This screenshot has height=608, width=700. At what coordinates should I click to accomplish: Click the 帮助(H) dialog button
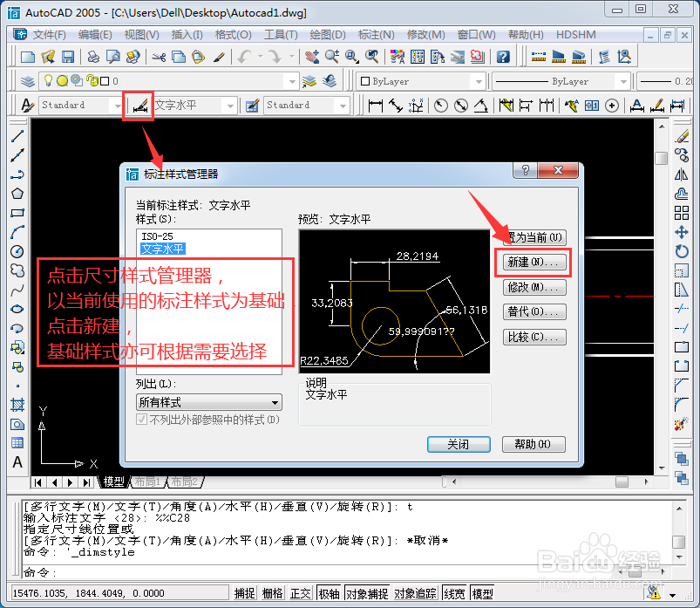tap(533, 445)
